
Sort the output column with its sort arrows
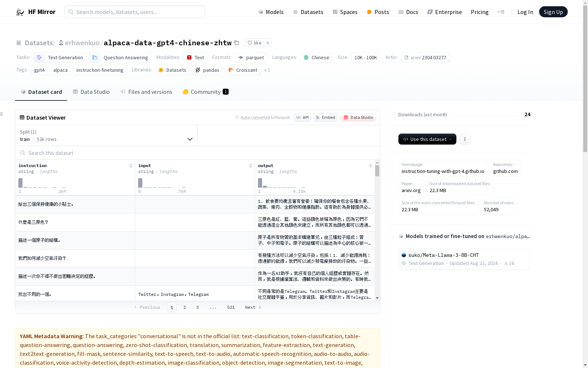(x=370, y=166)
